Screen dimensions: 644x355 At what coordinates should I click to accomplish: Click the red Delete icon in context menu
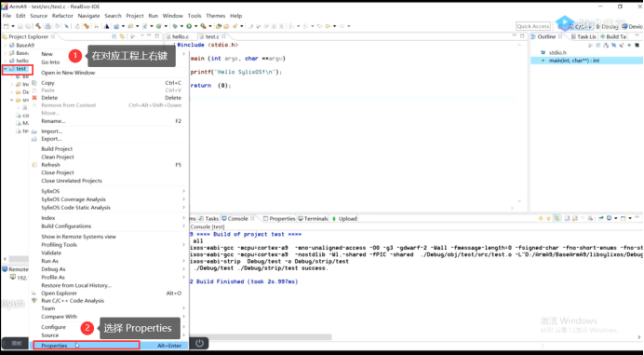click(x=34, y=98)
